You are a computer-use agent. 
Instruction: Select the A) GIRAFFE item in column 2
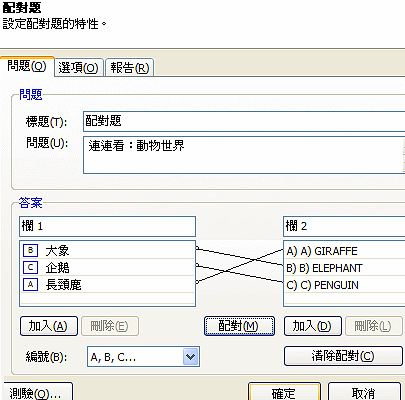[x=345, y=251]
